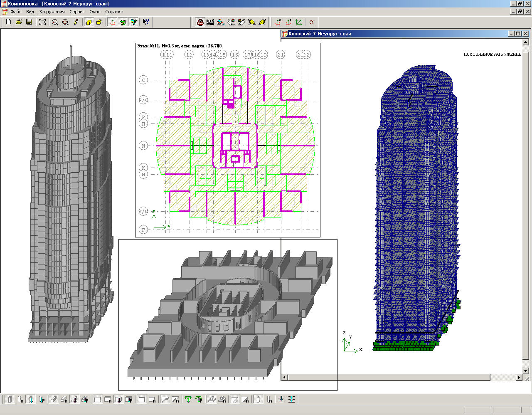Click axis label 'М' on floor plan
Image resolution: width=532 pixels, height=415 pixels.
143,146
